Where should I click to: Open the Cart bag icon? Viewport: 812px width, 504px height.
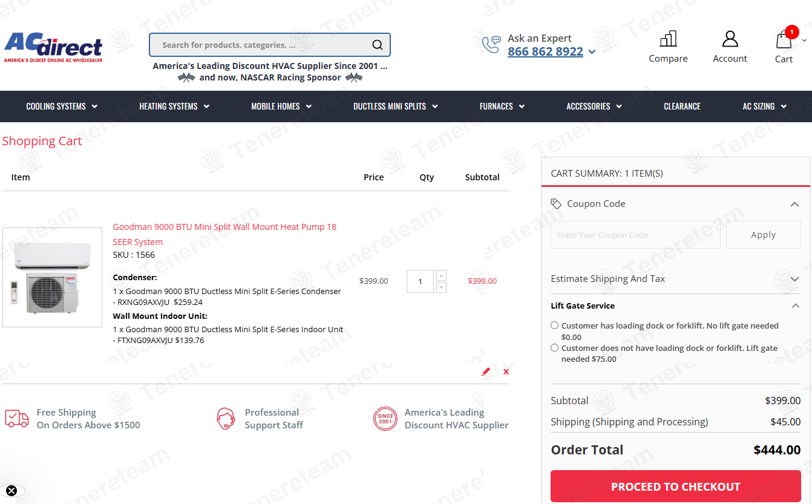click(784, 41)
